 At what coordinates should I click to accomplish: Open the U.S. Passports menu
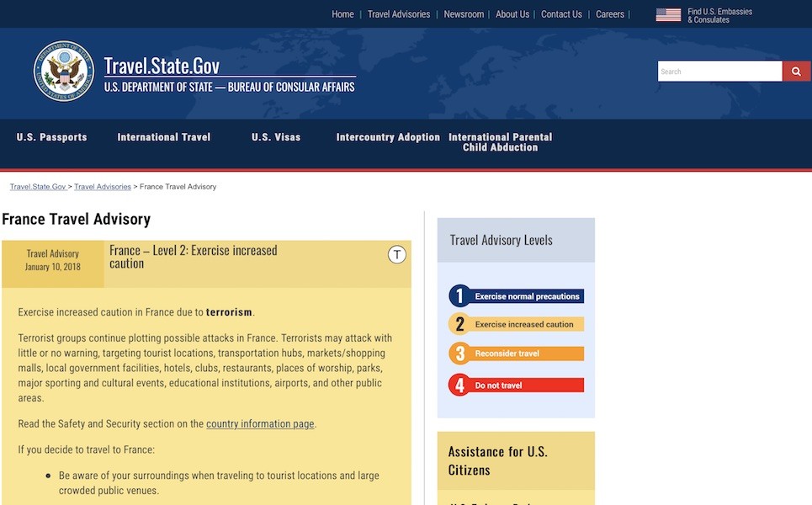(x=52, y=137)
